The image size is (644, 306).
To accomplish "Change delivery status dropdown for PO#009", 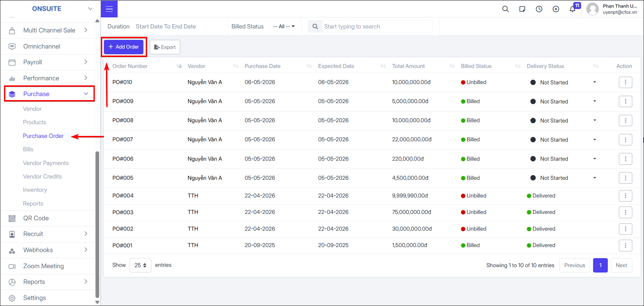I will tap(595, 101).
